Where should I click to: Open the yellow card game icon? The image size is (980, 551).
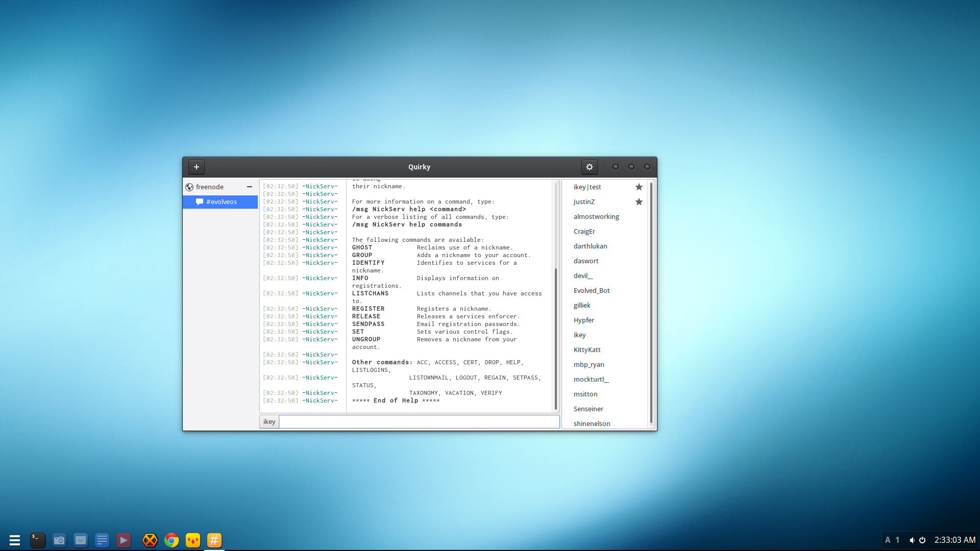pyautogui.click(x=193, y=540)
